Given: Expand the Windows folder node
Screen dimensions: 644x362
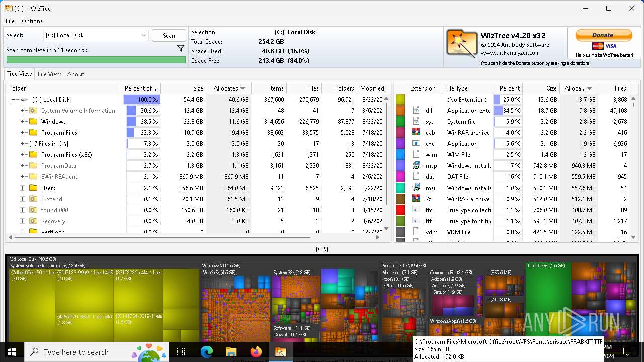Looking at the screenshot, I should pyautogui.click(x=23, y=122).
